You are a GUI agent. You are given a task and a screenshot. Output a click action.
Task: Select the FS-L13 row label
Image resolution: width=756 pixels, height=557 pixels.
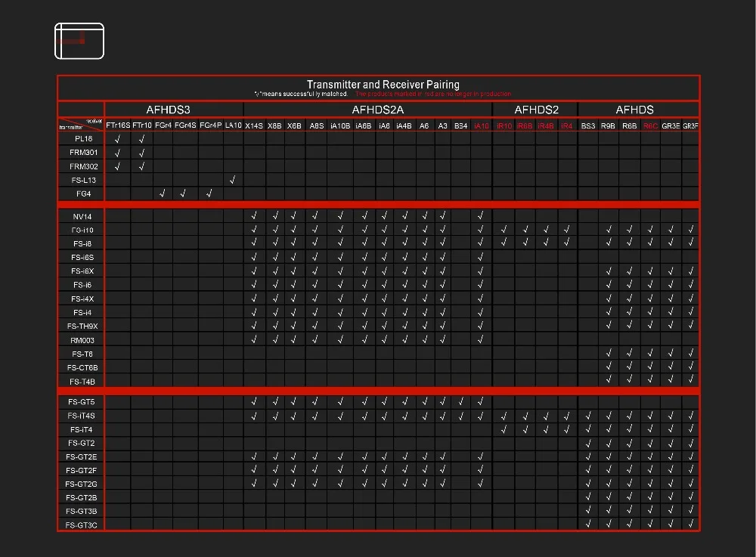pyautogui.click(x=83, y=180)
